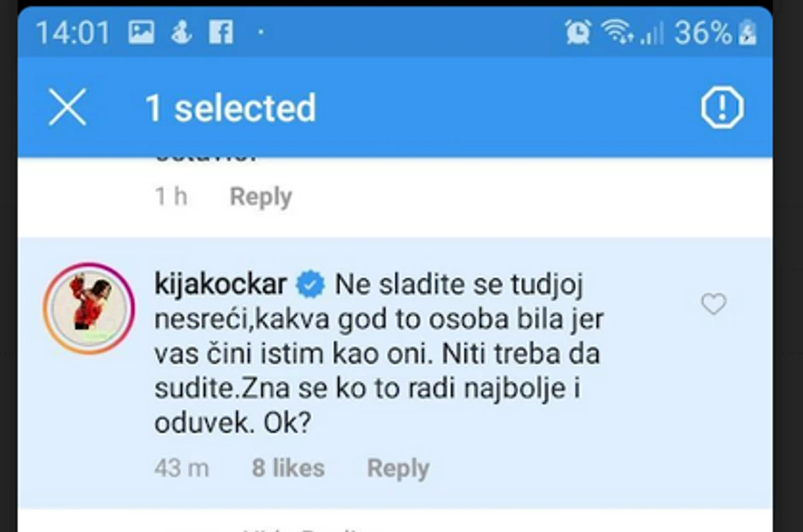Like kijakockar's comment via the heart
Screen dimensions: 803x532
(x=713, y=303)
